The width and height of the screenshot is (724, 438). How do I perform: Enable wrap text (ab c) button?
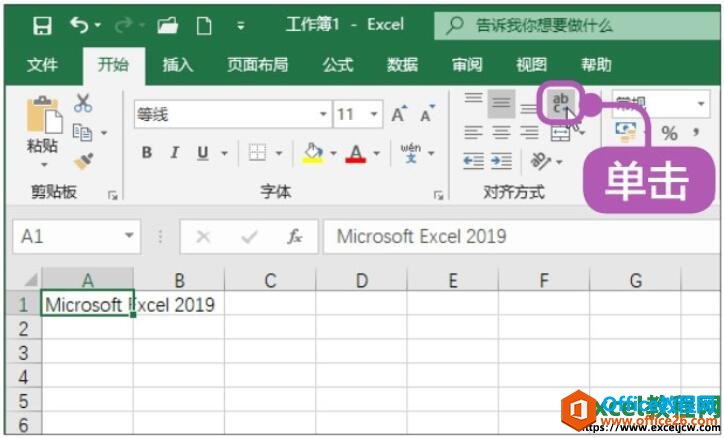[x=561, y=103]
